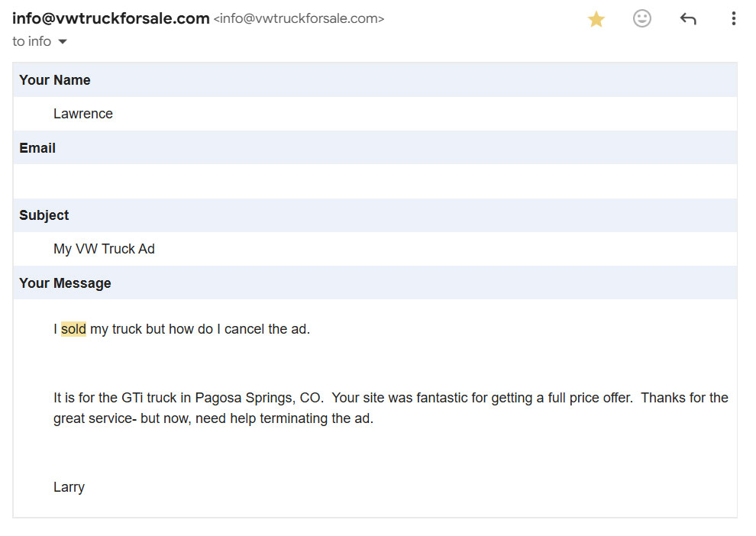
Task: Click the 'Larry' signature
Action: pos(69,487)
